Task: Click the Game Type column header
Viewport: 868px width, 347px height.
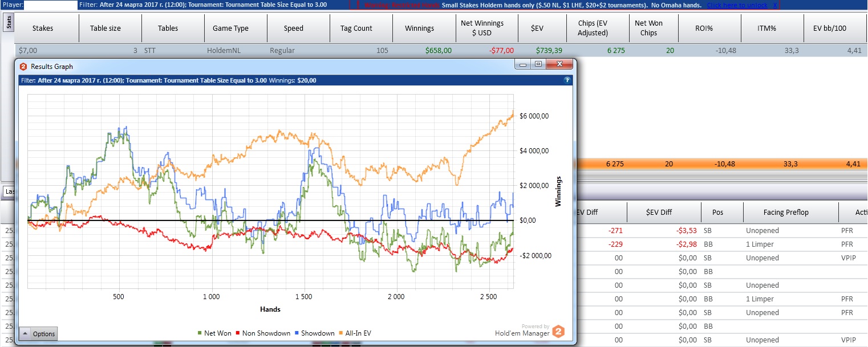Action: pyautogui.click(x=230, y=28)
